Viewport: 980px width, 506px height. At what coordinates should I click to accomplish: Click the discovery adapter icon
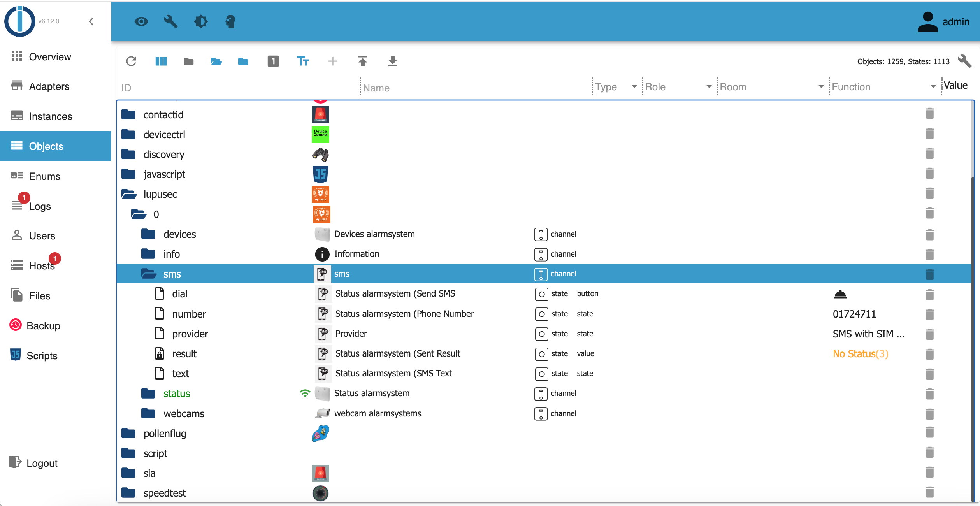click(x=321, y=154)
